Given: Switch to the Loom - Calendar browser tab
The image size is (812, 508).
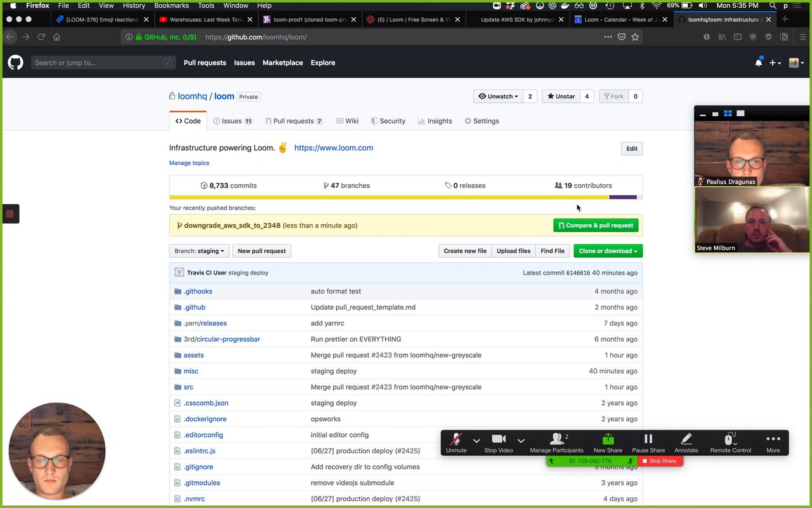Looking at the screenshot, I should pos(621,20).
